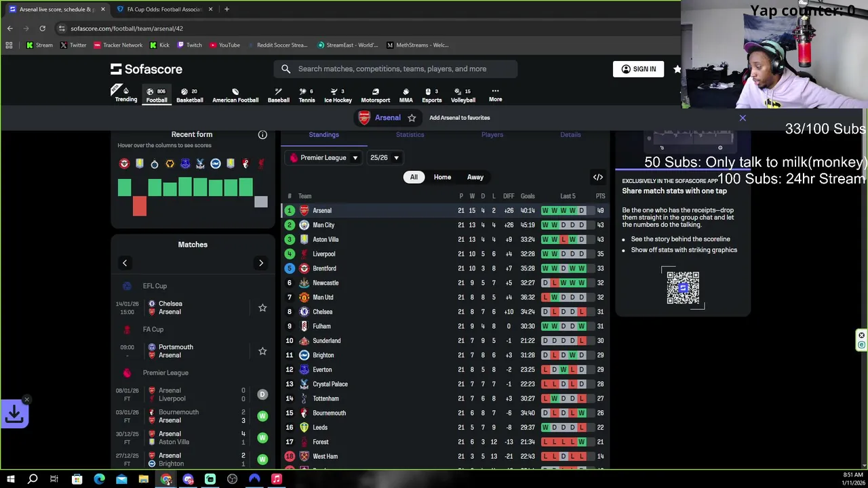Switch to the Players tab
868x488 pixels.
(492, 134)
